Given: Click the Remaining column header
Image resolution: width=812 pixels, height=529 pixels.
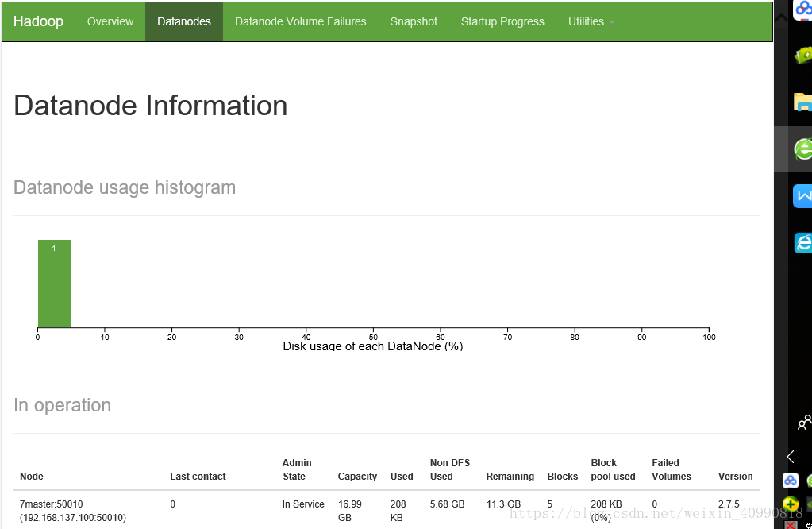Looking at the screenshot, I should pyautogui.click(x=510, y=476).
